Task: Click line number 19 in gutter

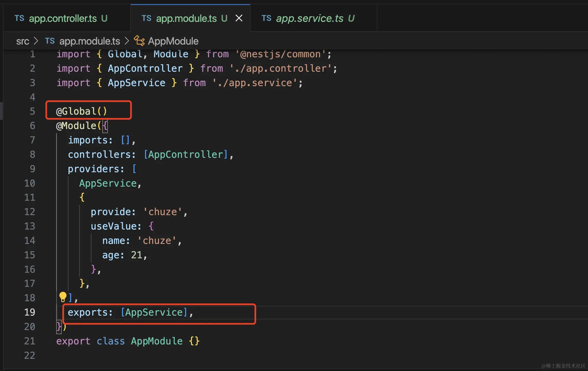Action: (30, 312)
